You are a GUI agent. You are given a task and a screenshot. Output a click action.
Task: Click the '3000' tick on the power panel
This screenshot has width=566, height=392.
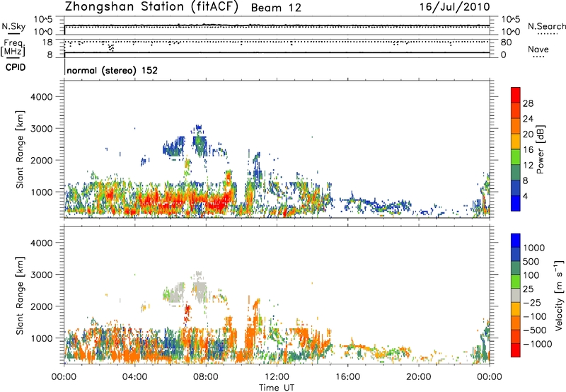[x=41, y=129]
